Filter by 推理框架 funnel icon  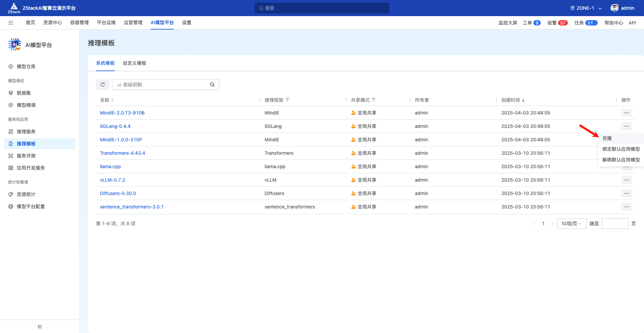coord(287,100)
